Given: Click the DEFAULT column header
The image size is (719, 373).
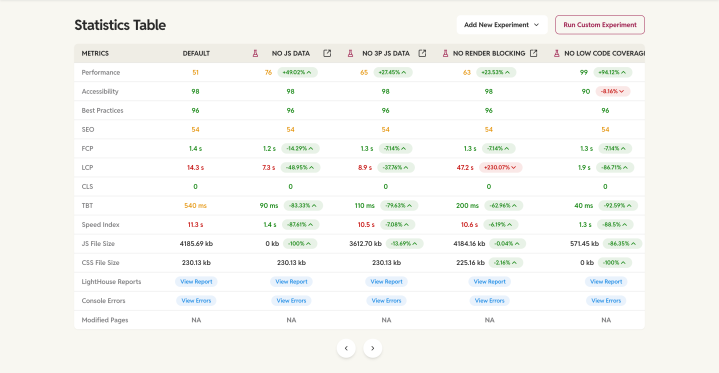Looking at the screenshot, I should click(196, 54).
